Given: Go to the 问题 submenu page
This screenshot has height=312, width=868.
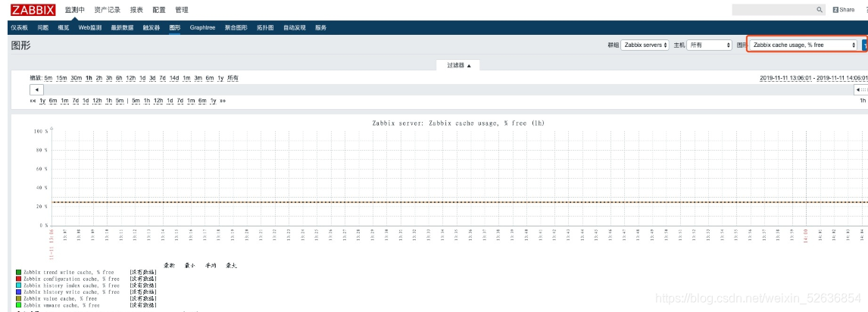Looking at the screenshot, I should pos(42,28).
